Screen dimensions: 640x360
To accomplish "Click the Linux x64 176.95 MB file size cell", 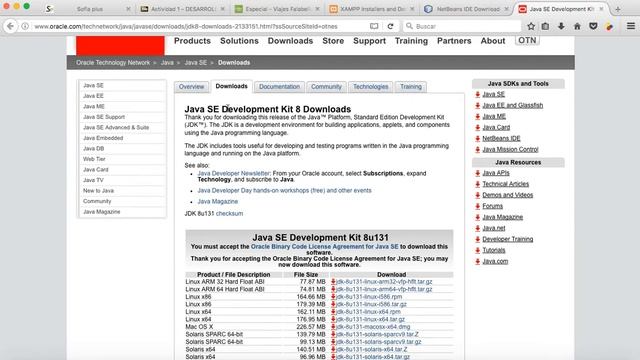I will (312, 319).
